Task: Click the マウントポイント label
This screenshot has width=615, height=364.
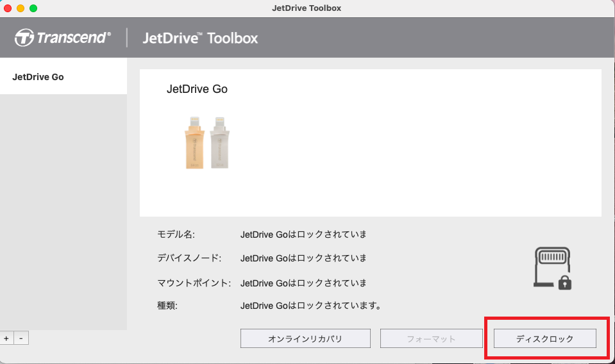Action: (194, 283)
